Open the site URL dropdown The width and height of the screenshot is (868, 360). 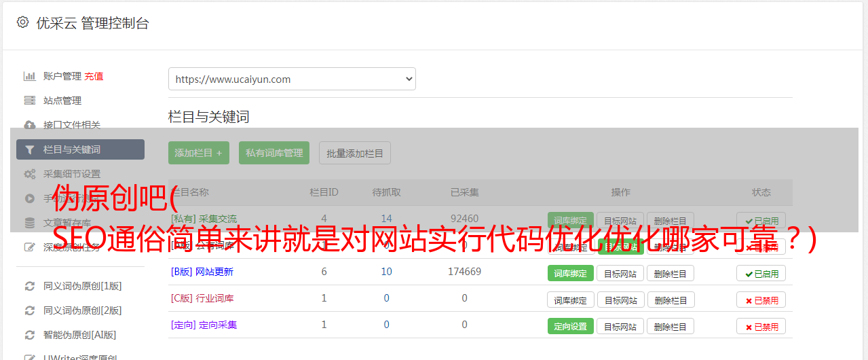pyautogui.click(x=292, y=79)
